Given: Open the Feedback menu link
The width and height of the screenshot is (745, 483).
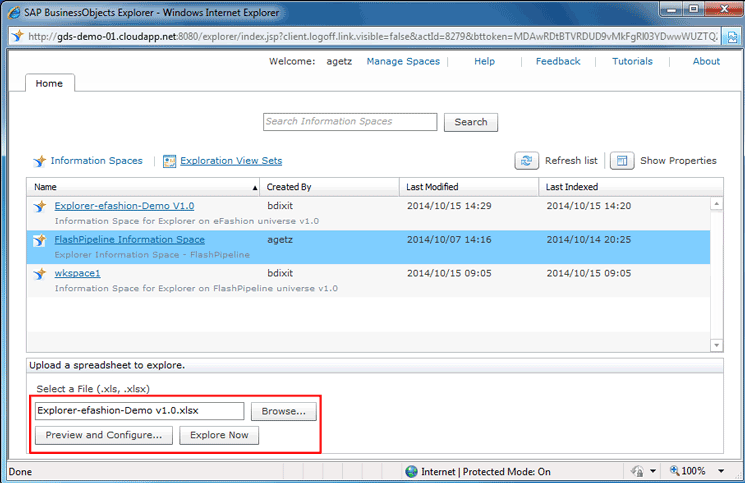Looking at the screenshot, I should [558, 61].
